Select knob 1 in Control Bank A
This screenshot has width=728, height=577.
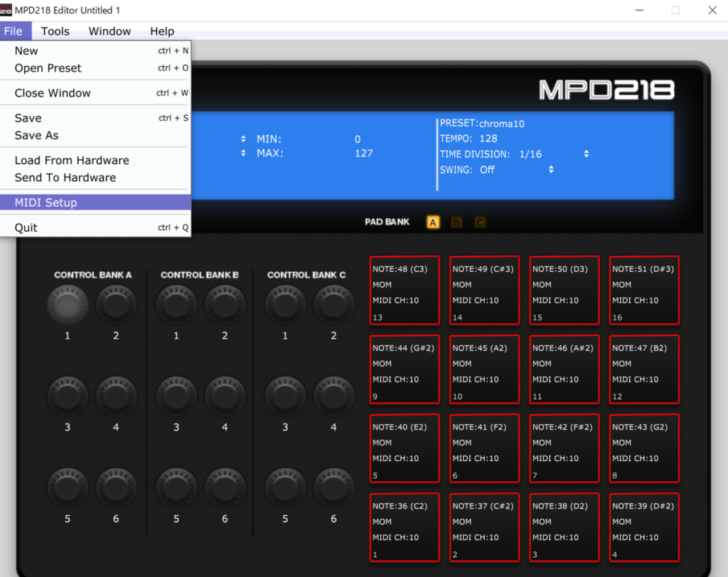coord(68,305)
